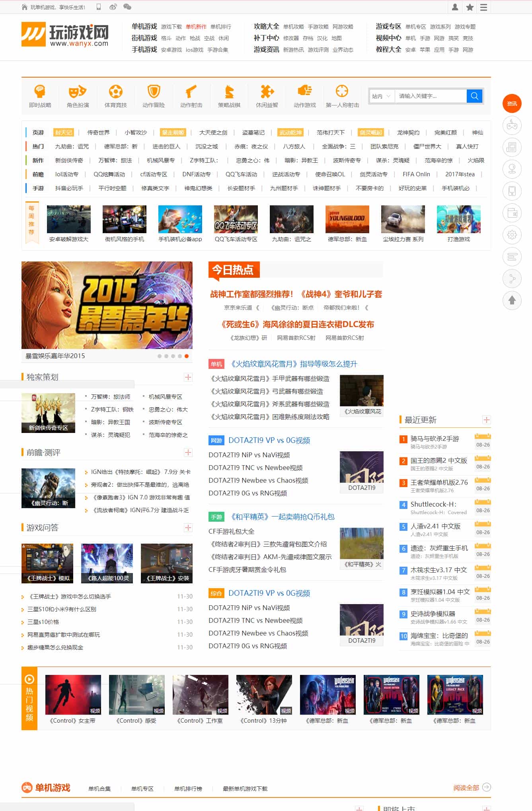Click the blue search magnifier button

[474, 96]
